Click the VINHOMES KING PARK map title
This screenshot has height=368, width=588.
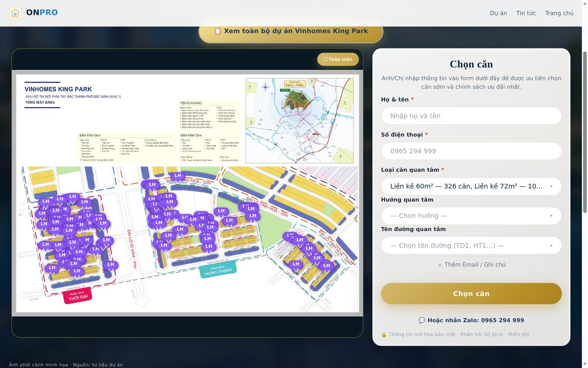pos(58,89)
